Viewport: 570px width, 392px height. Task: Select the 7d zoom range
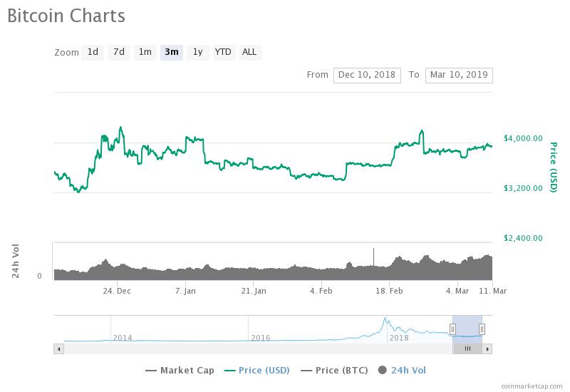[x=119, y=52]
